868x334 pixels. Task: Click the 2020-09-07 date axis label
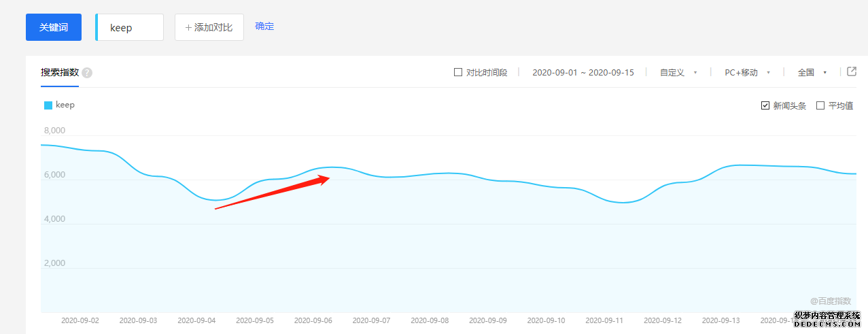pos(371,320)
